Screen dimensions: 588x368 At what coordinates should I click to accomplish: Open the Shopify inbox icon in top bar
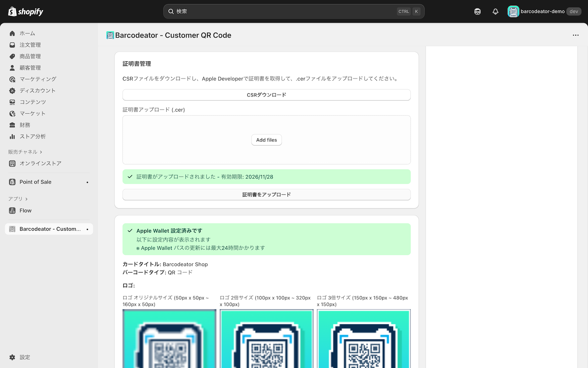pyautogui.click(x=477, y=11)
